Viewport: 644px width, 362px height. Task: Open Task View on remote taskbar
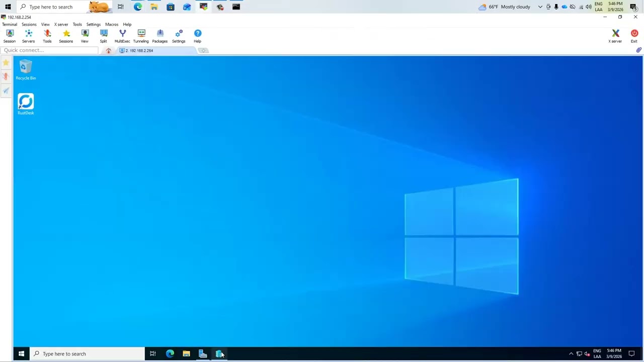[153, 354]
